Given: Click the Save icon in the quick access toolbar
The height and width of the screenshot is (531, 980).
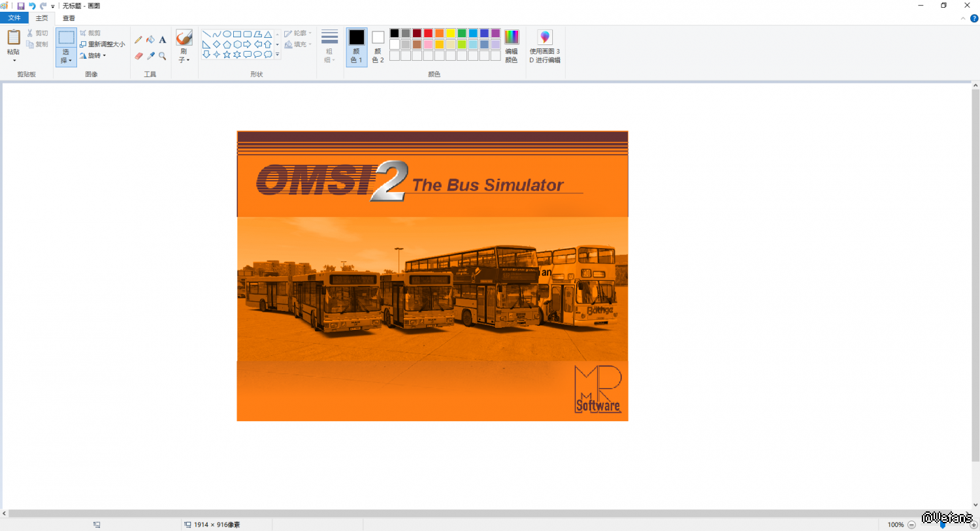Looking at the screenshot, I should coord(21,6).
